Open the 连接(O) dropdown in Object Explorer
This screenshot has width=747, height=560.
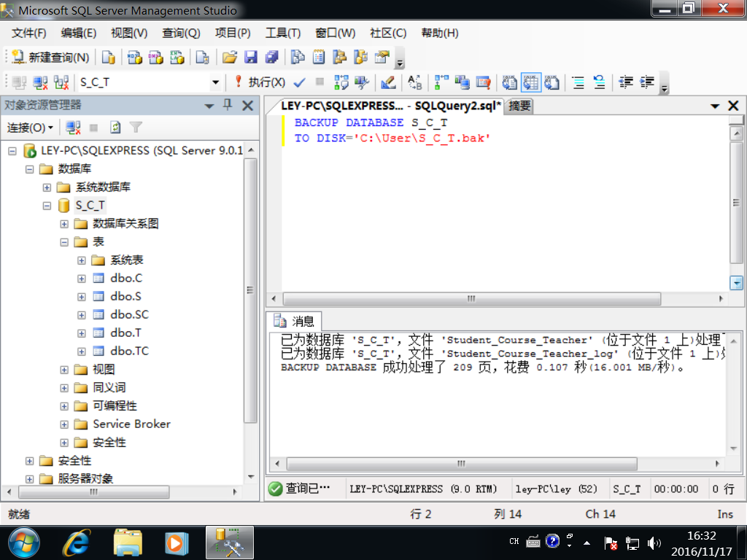tap(30, 128)
